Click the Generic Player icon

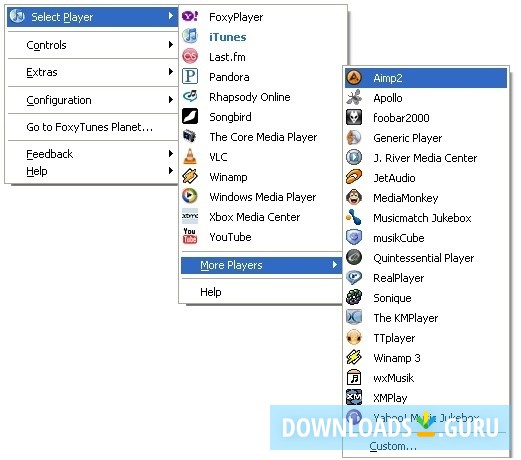[x=354, y=138]
